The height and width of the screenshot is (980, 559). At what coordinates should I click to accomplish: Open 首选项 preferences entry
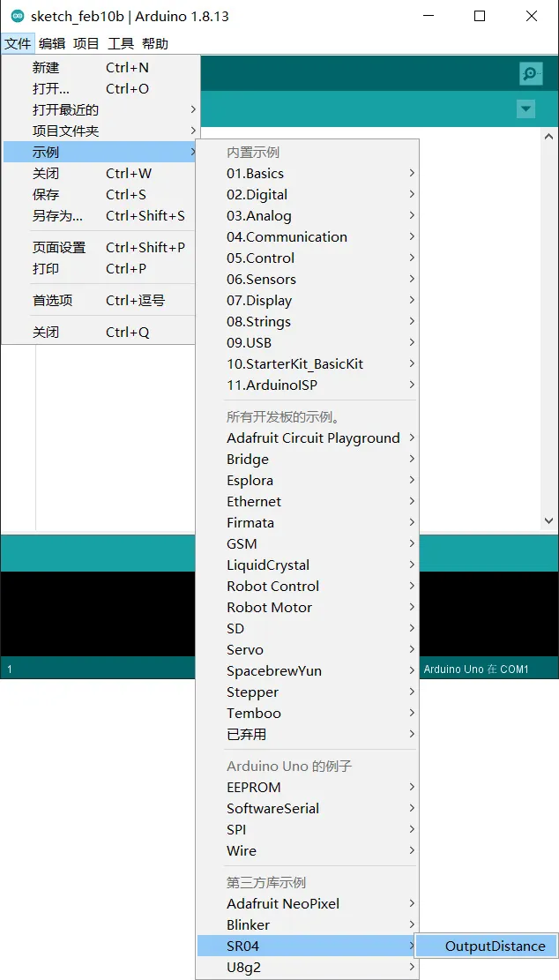click(101, 301)
